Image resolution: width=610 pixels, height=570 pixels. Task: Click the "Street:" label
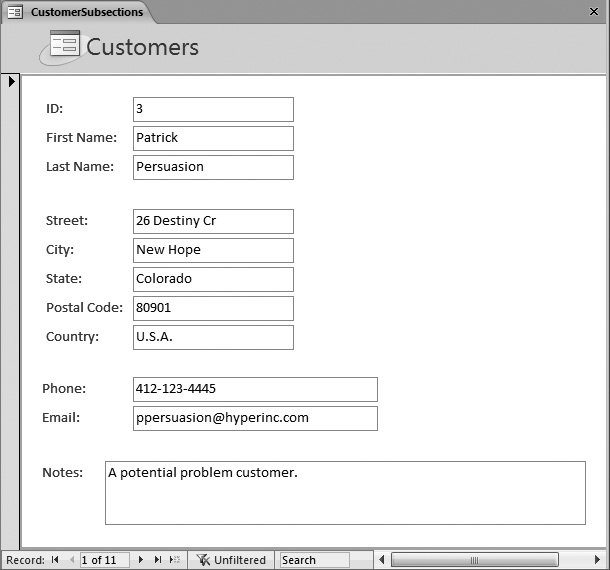67,221
